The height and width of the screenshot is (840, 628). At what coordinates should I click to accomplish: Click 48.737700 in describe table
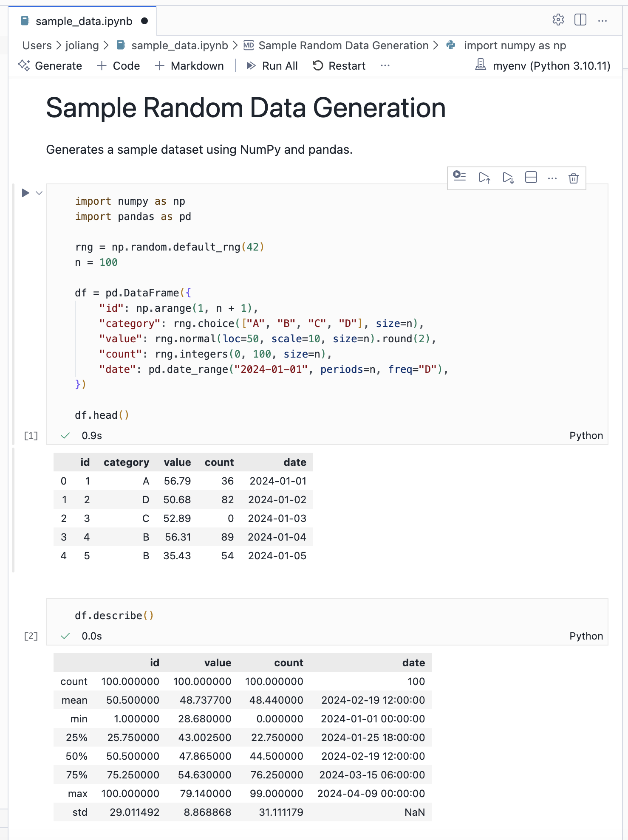[x=205, y=700]
